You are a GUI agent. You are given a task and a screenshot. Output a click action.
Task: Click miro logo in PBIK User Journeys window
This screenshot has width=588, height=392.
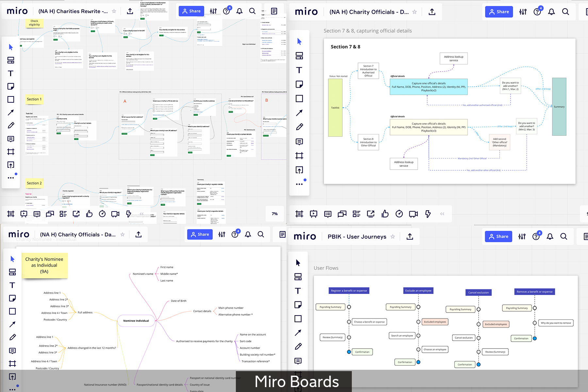click(x=305, y=236)
